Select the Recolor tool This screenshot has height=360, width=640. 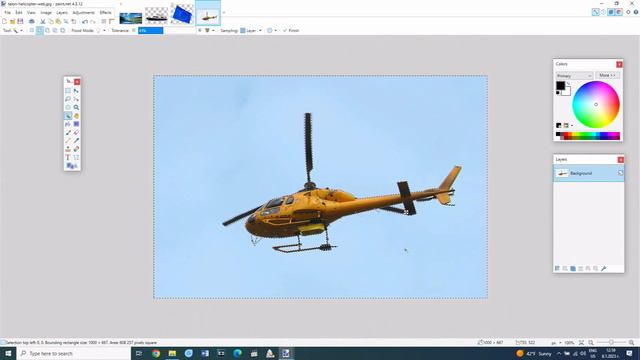pos(76,149)
